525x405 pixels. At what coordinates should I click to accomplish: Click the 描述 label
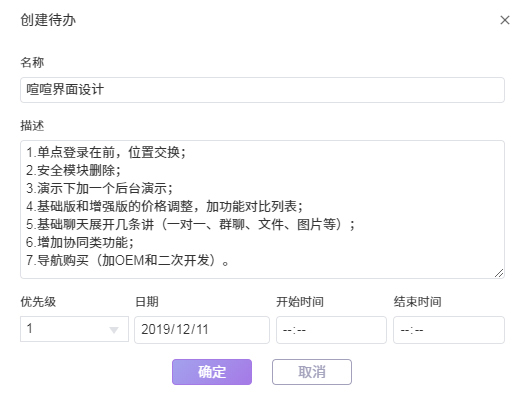[x=32, y=126]
